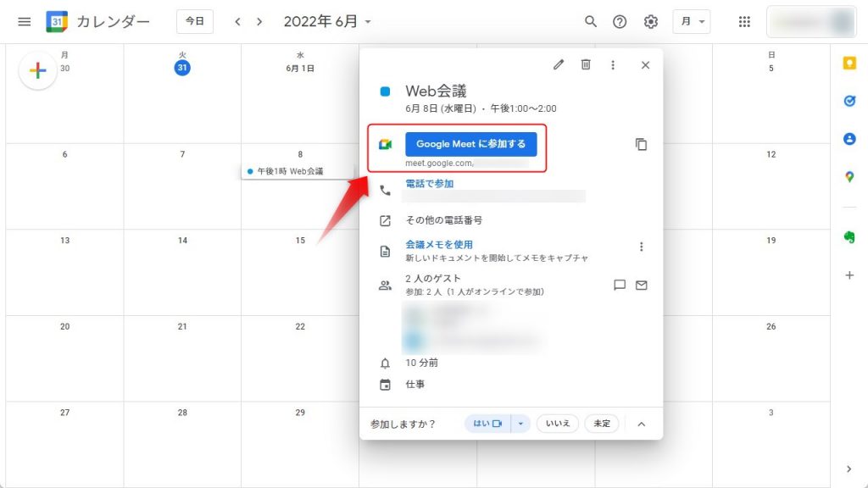Click the 今日 button
The width and height of the screenshot is (868, 488).
(x=195, y=21)
